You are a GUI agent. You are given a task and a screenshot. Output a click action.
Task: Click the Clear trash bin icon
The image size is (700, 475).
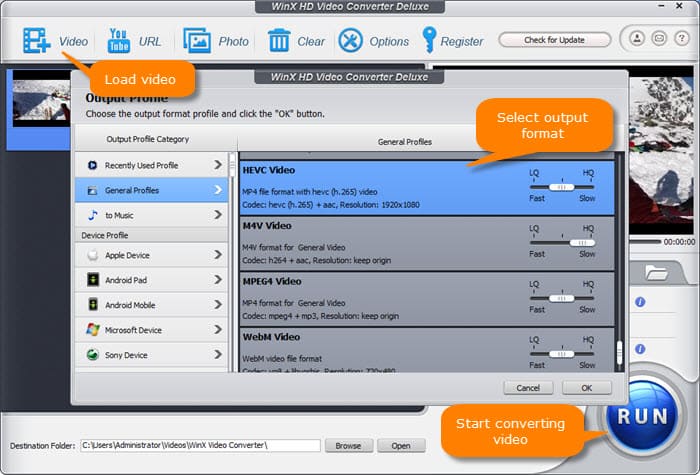(x=279, y=40)
